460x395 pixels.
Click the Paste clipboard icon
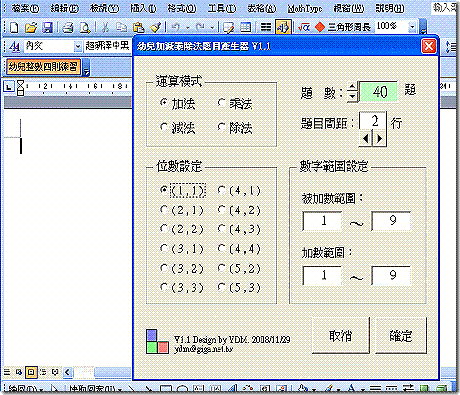pyautogui.click(x=138, y=27)
